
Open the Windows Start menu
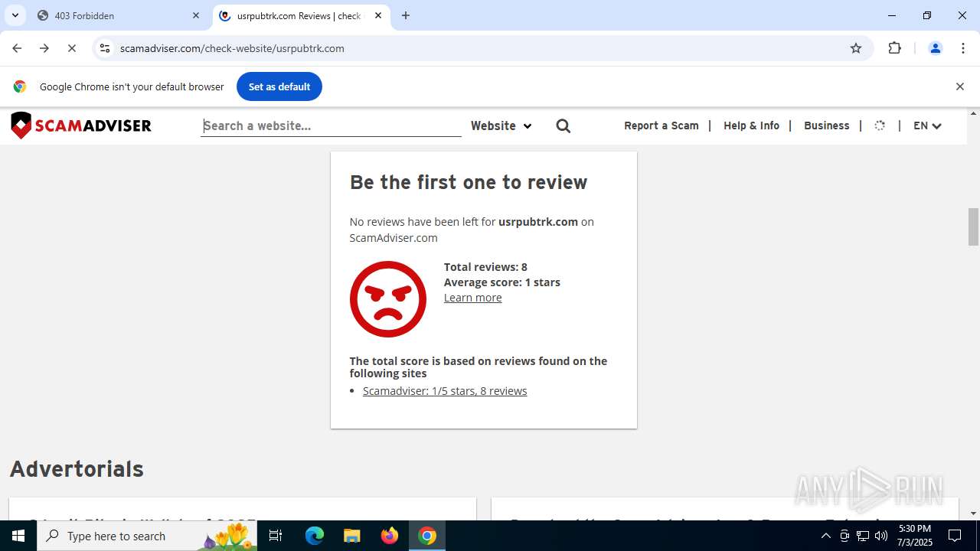click(x=18, y=536)
